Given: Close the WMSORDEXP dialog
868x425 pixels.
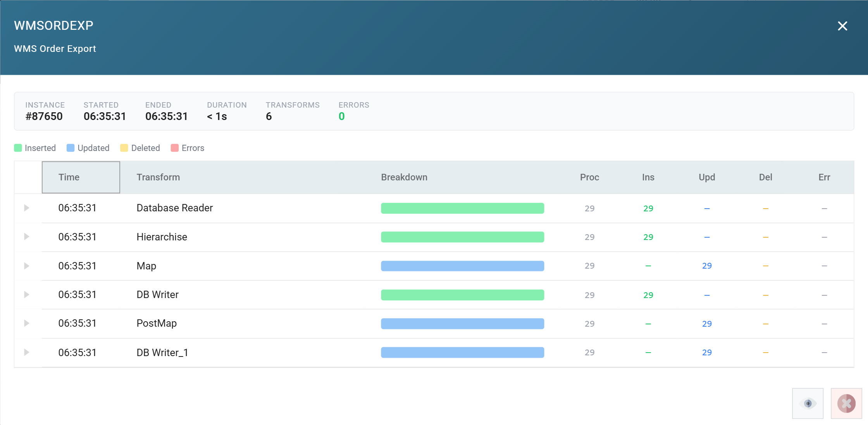Looking at the screenshot, I should (842, 26).
